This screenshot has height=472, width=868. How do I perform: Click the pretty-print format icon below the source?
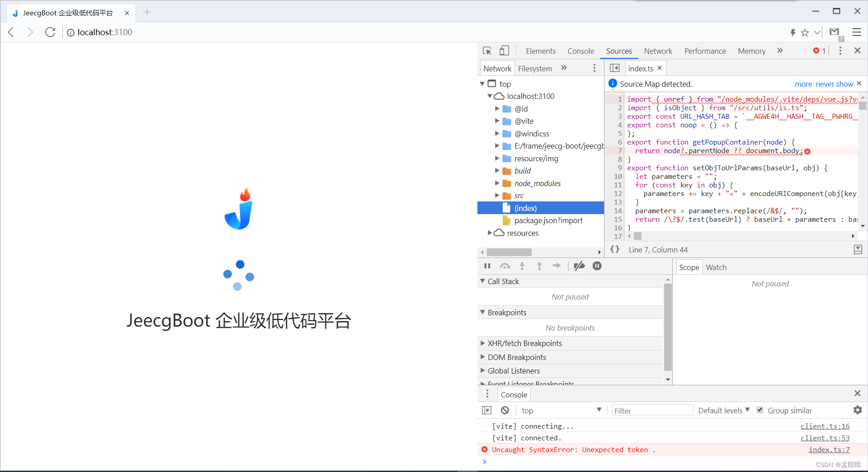point(615,249)
